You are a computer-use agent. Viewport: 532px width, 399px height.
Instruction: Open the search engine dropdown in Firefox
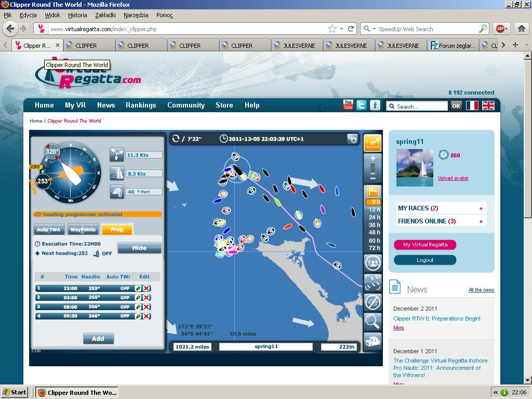368,29
